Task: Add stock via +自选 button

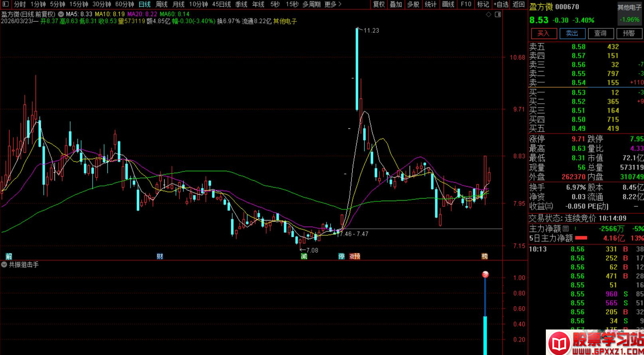Action: (x=501, y=4)
